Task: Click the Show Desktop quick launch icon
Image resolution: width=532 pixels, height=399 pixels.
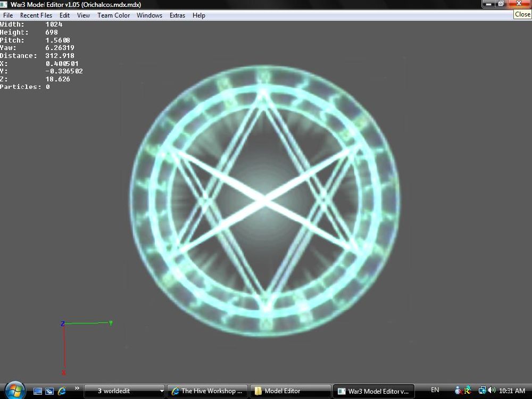Action: 38,391
